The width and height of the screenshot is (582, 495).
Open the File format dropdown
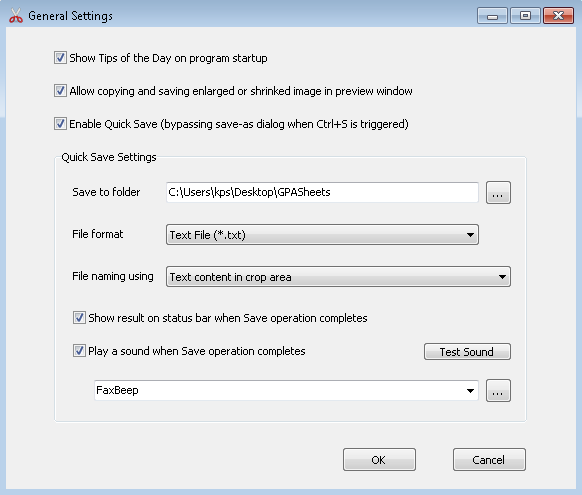click(x=322, y=235)
